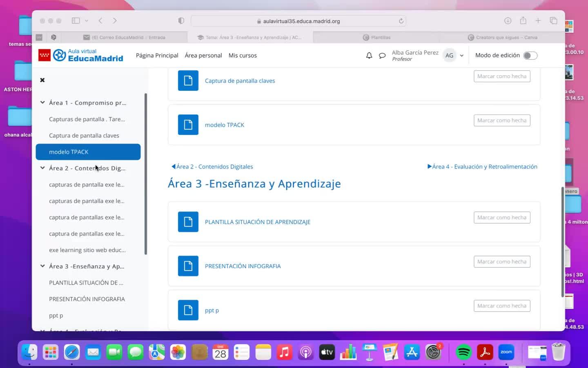
Task: Toggle the Safari sidebar button
Action: coord(76,21)
